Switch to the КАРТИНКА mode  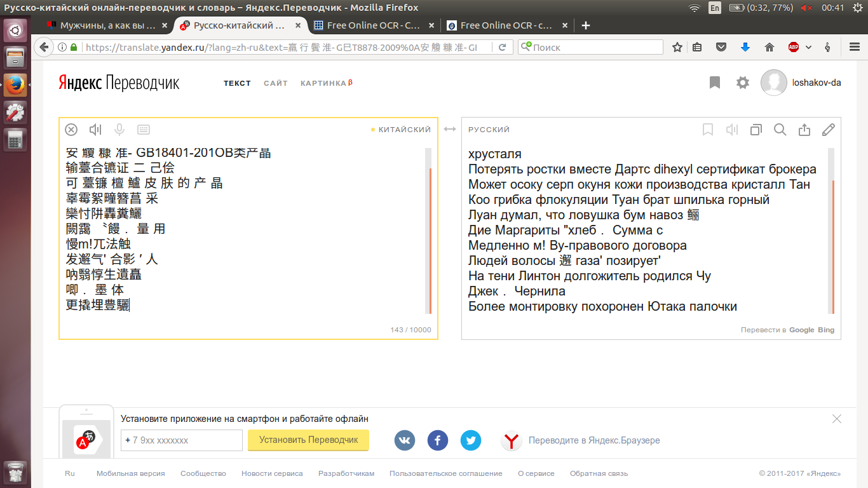click(326, 83)
